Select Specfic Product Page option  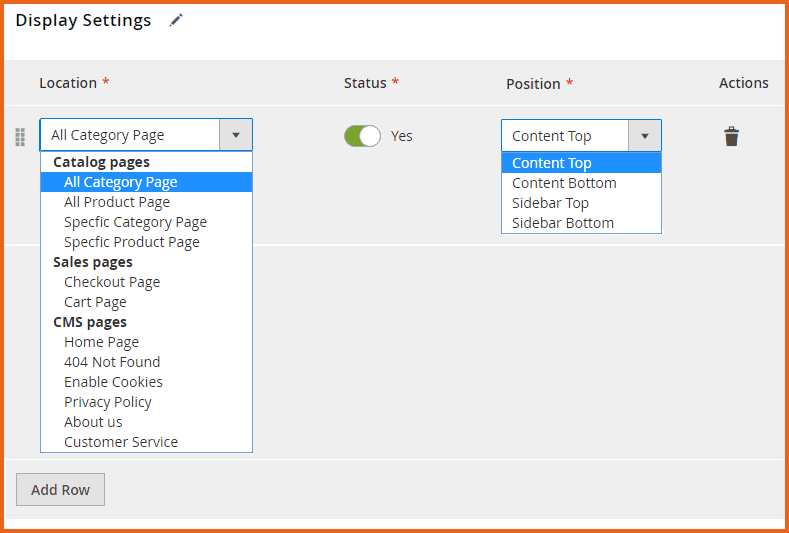coord(131,242)
